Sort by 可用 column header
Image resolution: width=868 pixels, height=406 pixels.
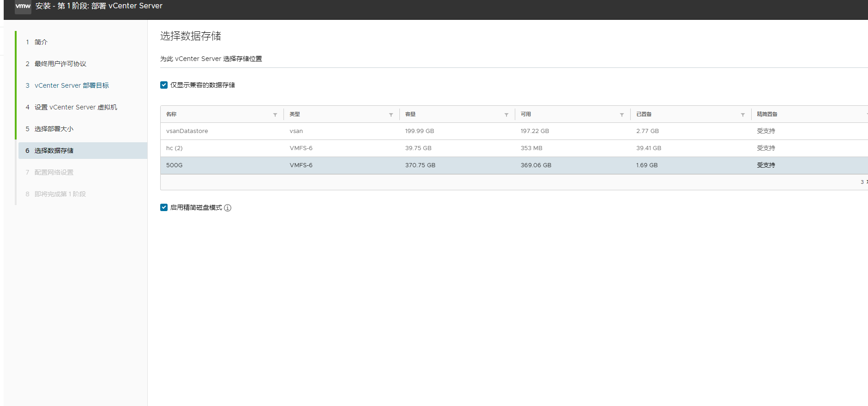tap(526, 114)
